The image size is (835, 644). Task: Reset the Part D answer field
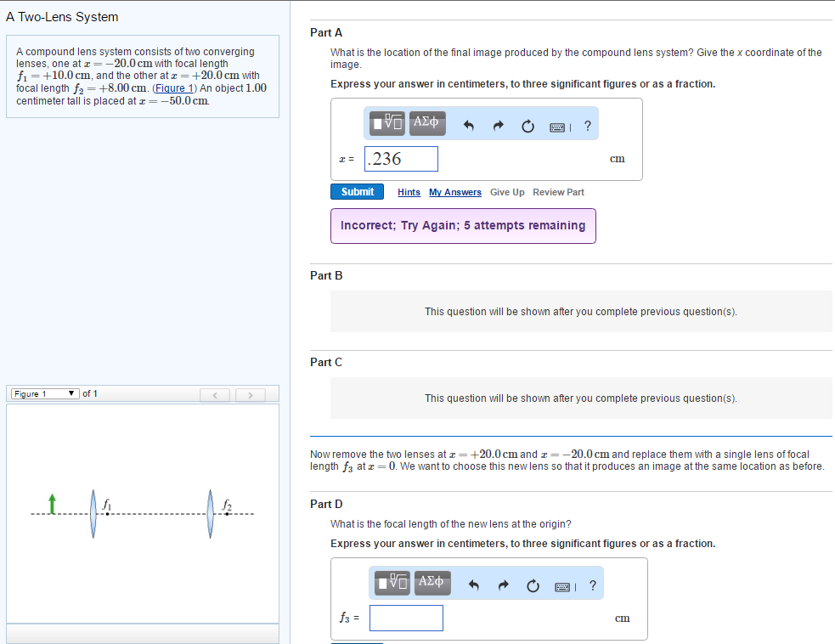click(533, 585)
